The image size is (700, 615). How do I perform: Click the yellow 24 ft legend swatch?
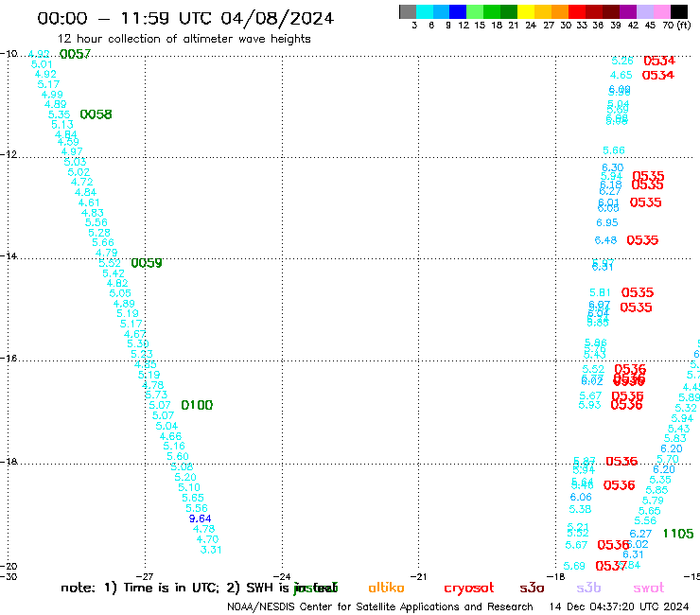coord(525,11)
